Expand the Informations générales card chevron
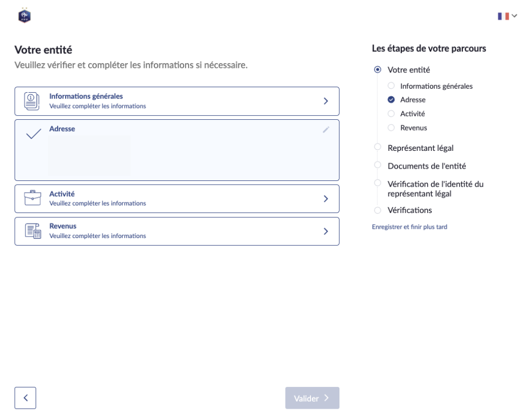The image size is (522, 420). click(x=326, y=101)
